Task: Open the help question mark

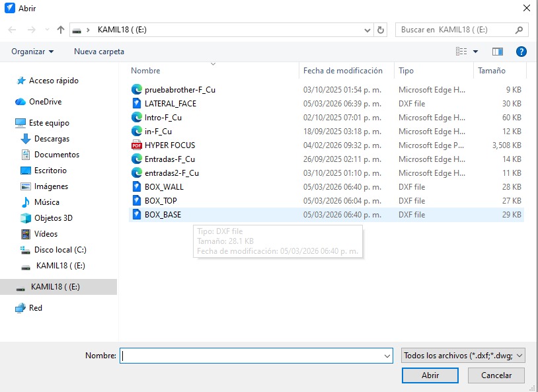Action: tap(521, 52)
